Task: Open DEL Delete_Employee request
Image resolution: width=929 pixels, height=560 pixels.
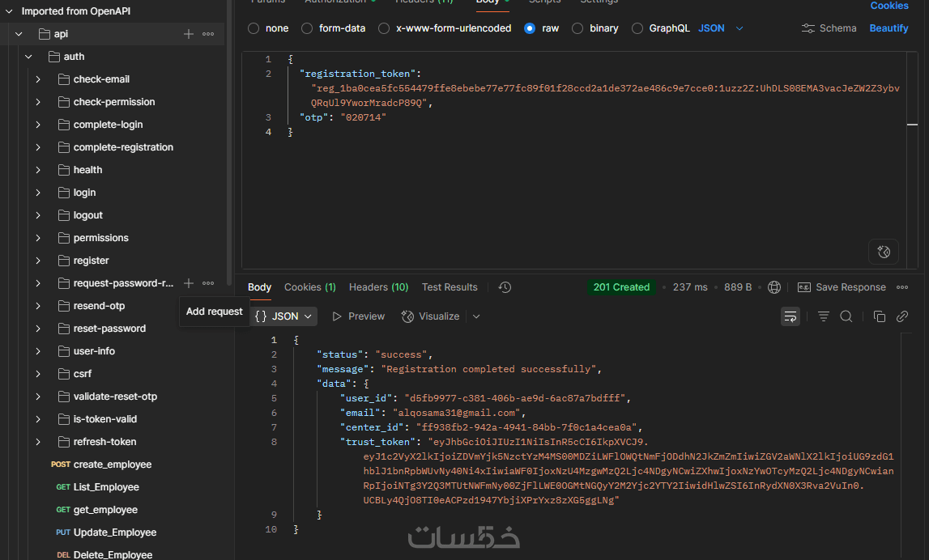Action: [104, 554]
